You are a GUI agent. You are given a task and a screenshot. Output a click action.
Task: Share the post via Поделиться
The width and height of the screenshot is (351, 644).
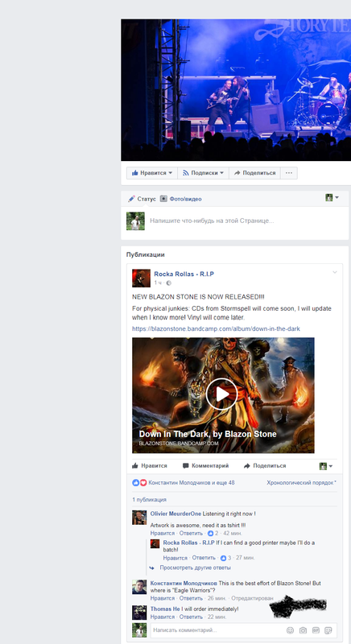265,466
